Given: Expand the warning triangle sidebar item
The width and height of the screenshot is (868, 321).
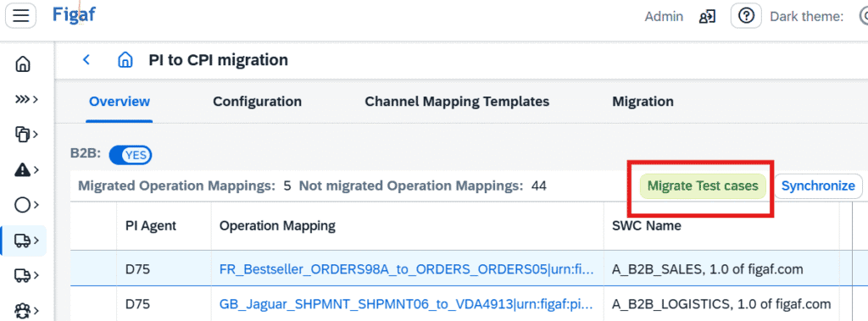Looking at the screenshot, I should (x=26, y=170).
